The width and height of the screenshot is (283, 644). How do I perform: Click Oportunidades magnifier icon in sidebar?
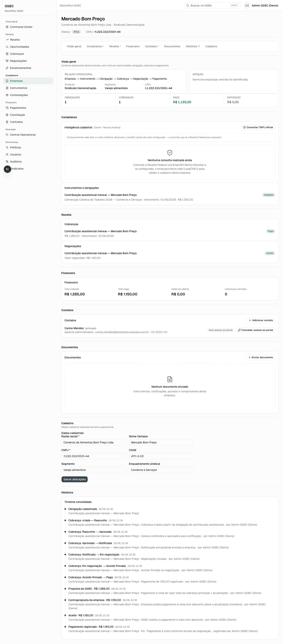click(7, 47)
